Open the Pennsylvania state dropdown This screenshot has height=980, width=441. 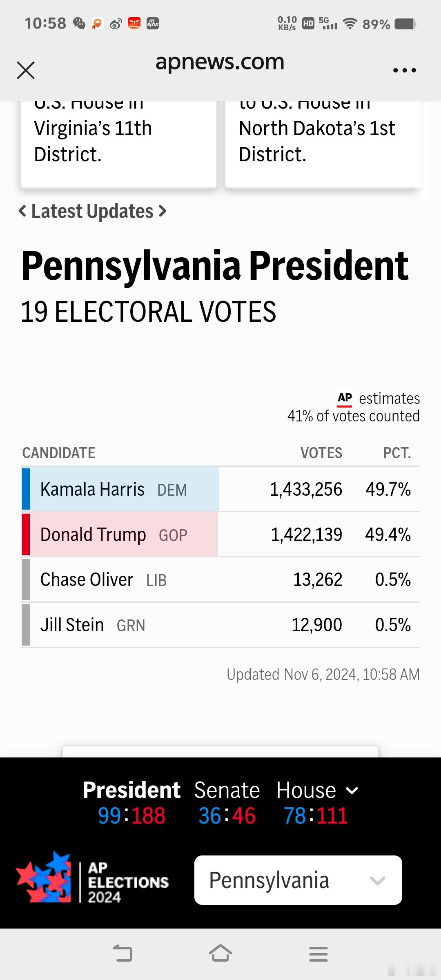point(298,880)
